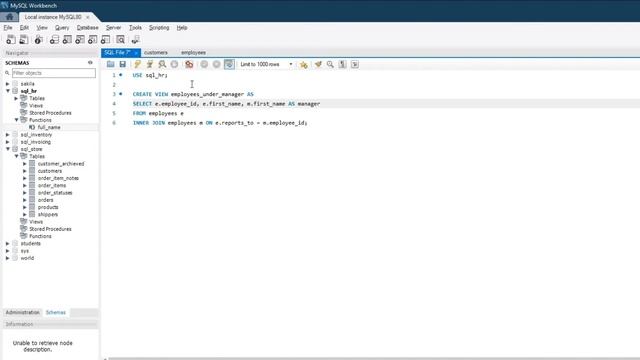Close the Local instance MySQL80 tab
Image resolution: width=640 pixels, height=360 pixels.
pos(87,17)
